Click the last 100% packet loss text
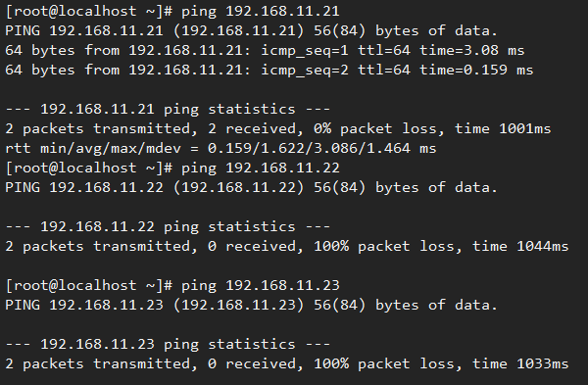 [x=383, y=363]
